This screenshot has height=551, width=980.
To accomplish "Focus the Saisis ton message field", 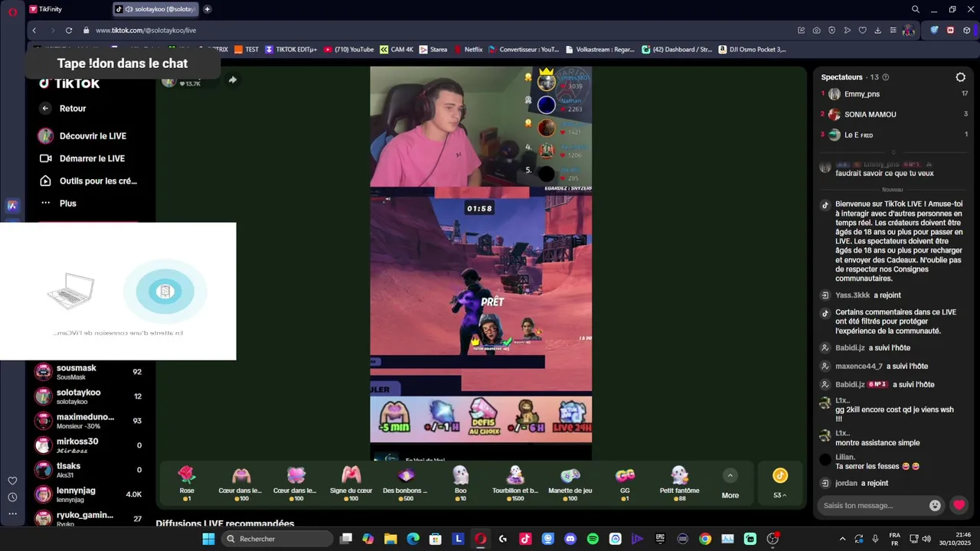I will point(871,505).
